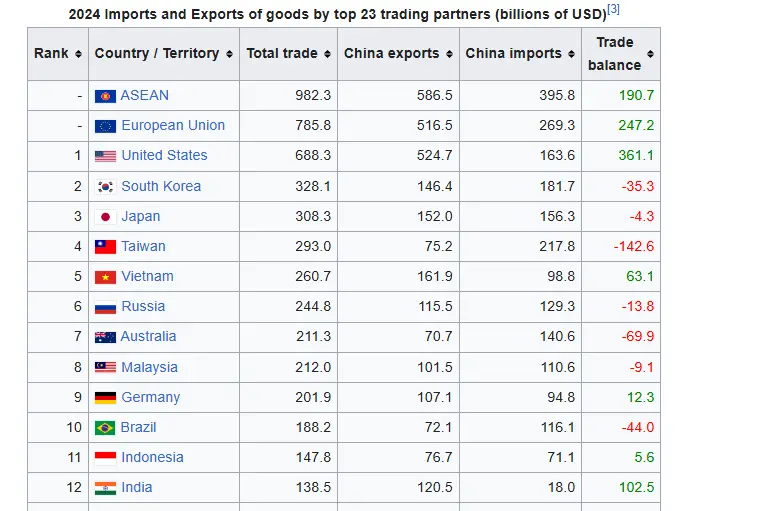Follow citation reference [3] in caption
The height and width of the screenshot is (511, 761).
(613, 9)
